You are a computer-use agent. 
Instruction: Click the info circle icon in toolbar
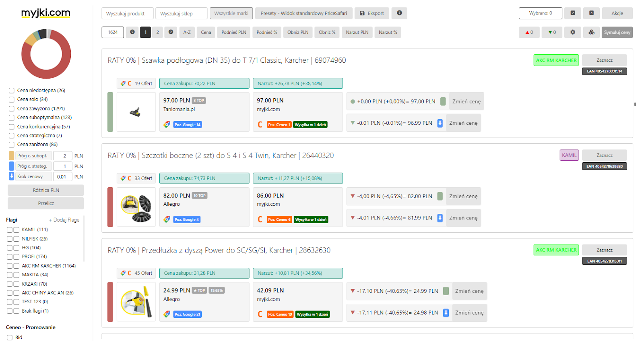click(x=399, y=13)
